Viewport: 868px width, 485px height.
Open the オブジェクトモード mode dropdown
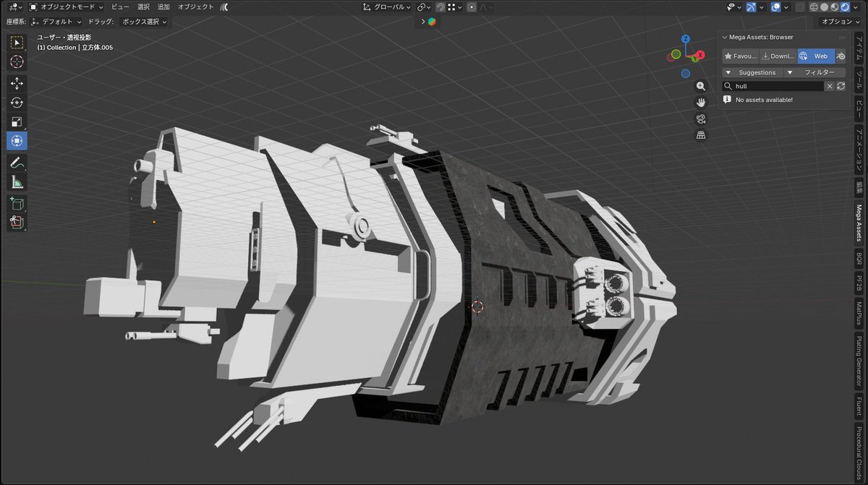click(x=66, y=7)
